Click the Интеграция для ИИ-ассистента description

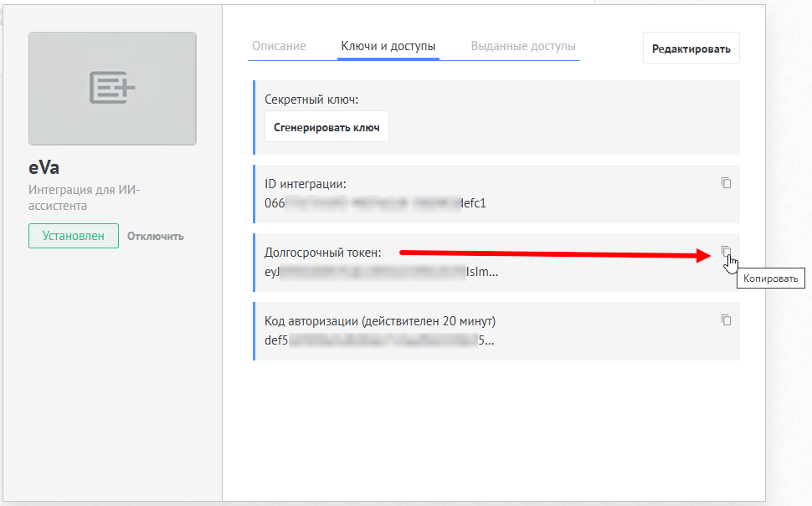(x=84, y=197)
